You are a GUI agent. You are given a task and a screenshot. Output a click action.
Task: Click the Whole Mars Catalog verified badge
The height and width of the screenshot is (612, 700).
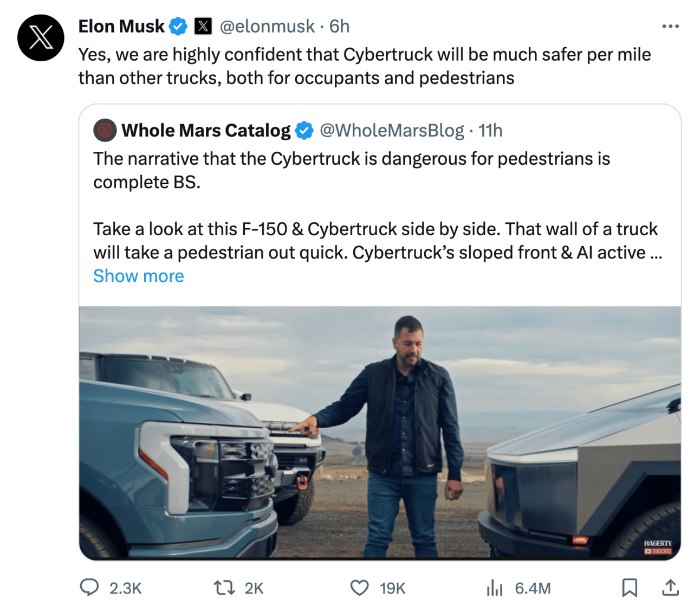tap(304, 130)
